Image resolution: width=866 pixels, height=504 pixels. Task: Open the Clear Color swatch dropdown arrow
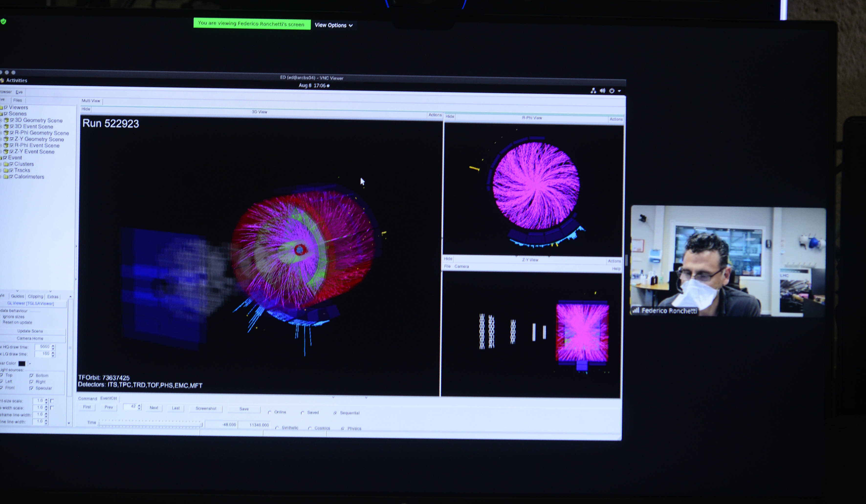pos(30,364)
